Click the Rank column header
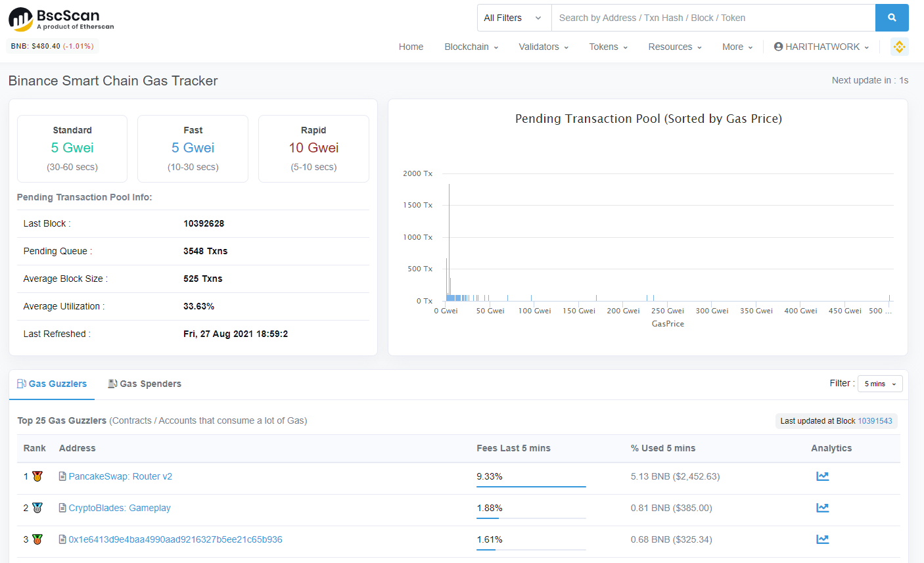 34,448
